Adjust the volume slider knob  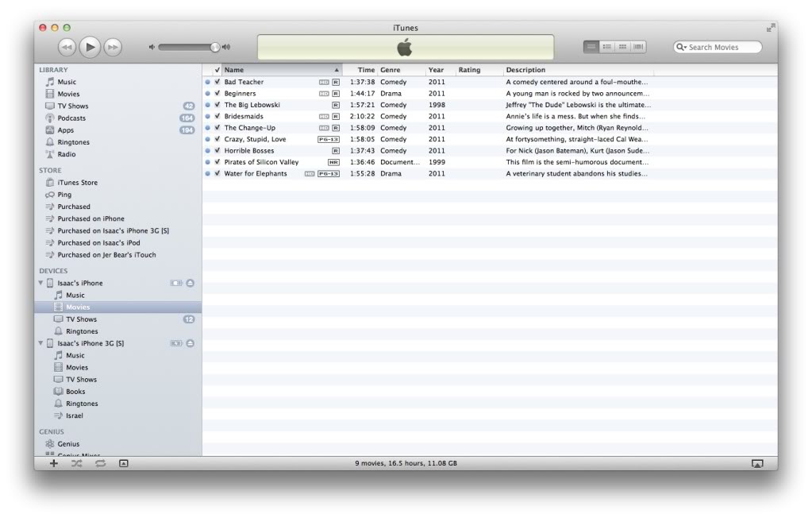[x=215, y=47]
